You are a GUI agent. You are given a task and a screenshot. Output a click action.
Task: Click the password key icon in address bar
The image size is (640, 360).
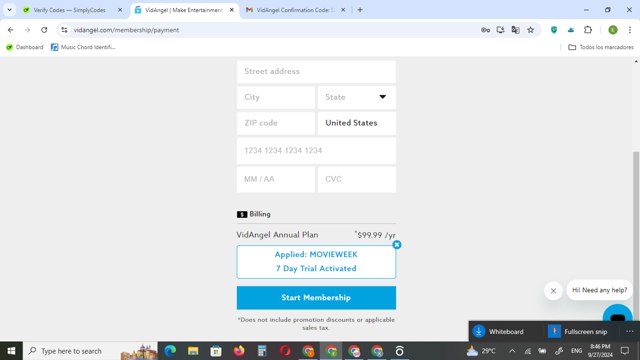(x=485, y=30)
